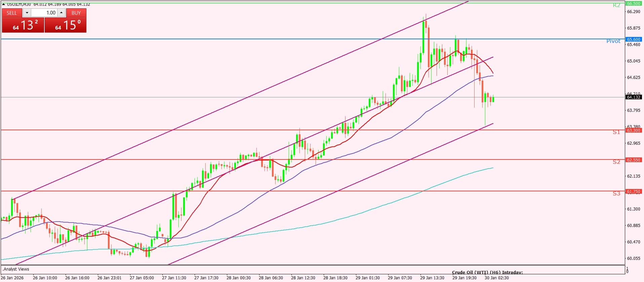
Task: Decrease trade volume with the down arrow
Action: coord(27,13)
